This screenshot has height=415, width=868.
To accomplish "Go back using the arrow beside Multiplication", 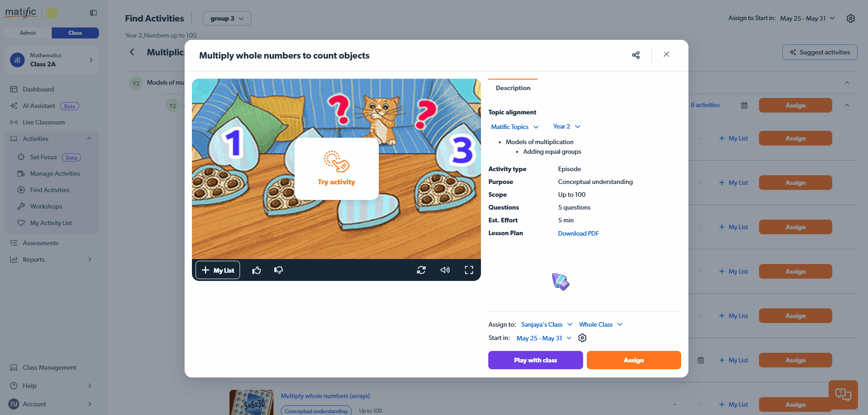I will 132,52.
